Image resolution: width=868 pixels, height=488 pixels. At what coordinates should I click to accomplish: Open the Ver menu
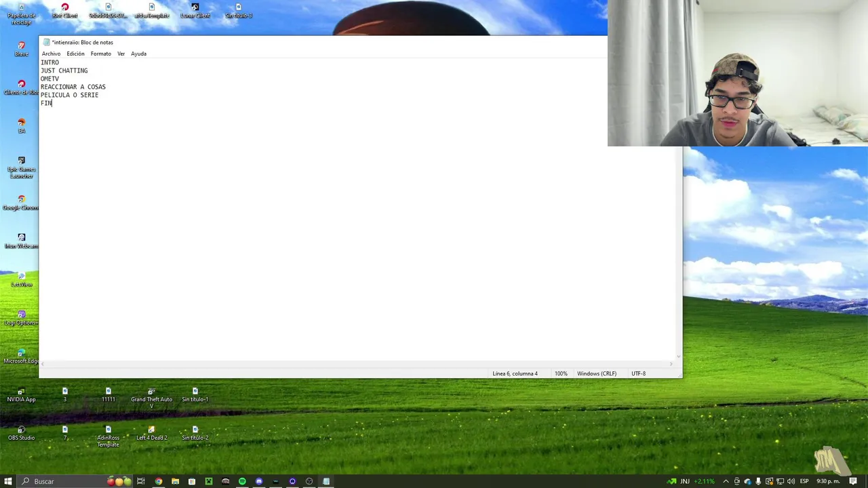[121, 54]
